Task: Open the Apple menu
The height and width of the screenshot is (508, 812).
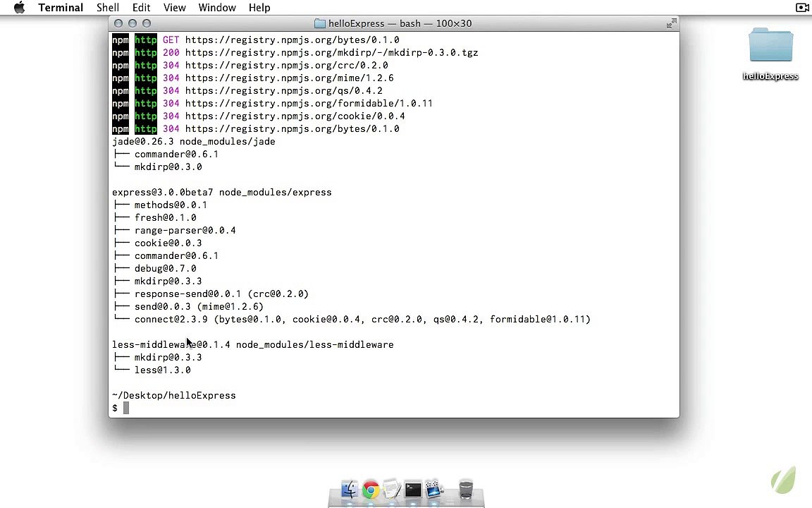Action: pyautogui.click(x=19, y=7)
